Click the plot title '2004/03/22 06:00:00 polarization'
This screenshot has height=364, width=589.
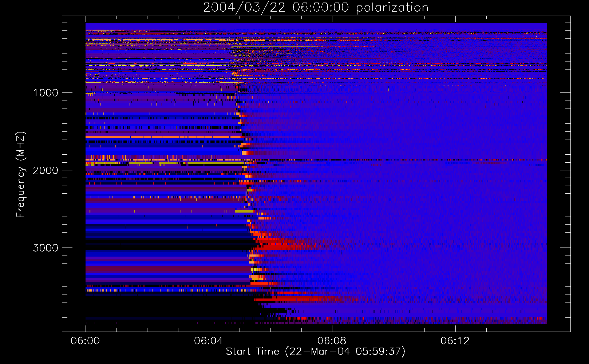click(316, 7)
